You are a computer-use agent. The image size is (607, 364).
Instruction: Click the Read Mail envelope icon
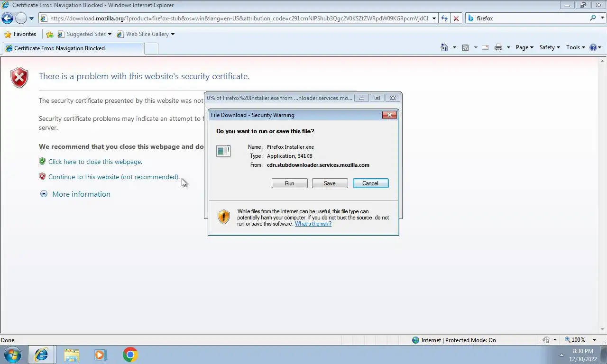(485, 47)
